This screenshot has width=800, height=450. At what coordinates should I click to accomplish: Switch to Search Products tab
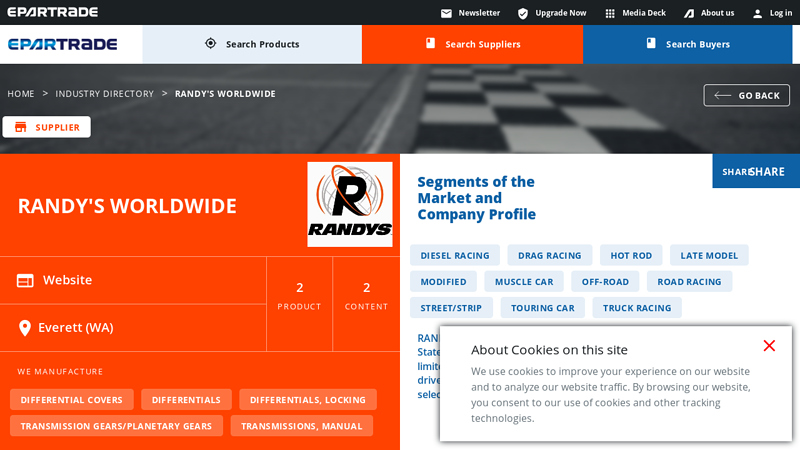[x=252, y=44]
